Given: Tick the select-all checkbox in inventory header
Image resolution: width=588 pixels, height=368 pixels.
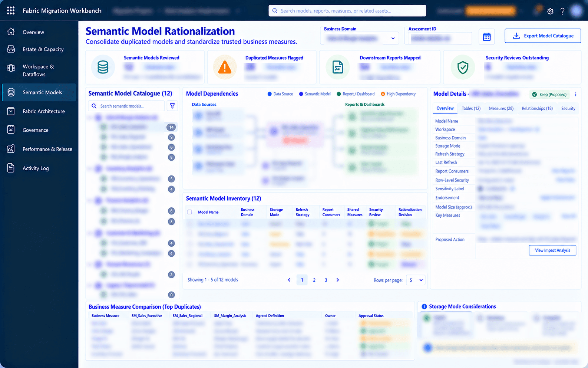Looking at the screenshot, I should click(190, 212).
